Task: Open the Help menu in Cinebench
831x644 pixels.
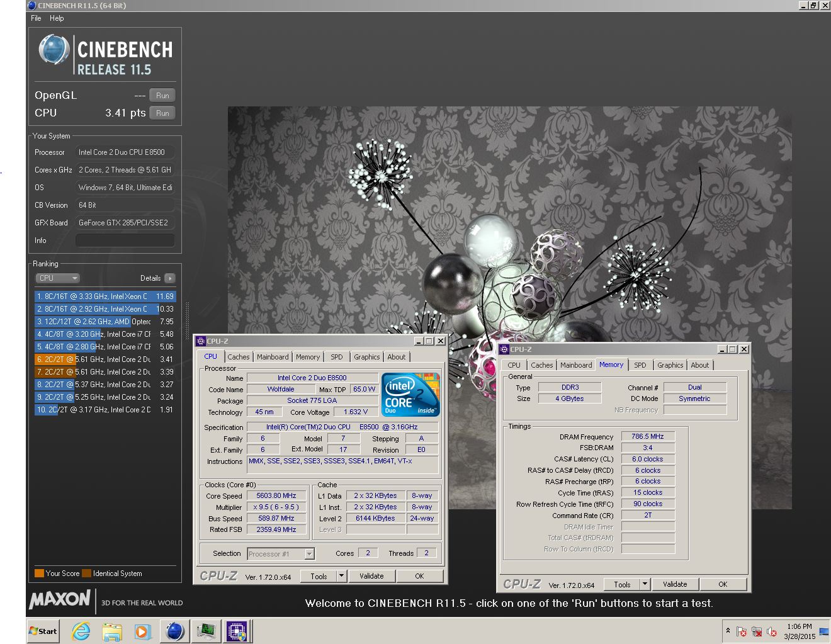Action: pyautogui.click(x=57, y=18)
